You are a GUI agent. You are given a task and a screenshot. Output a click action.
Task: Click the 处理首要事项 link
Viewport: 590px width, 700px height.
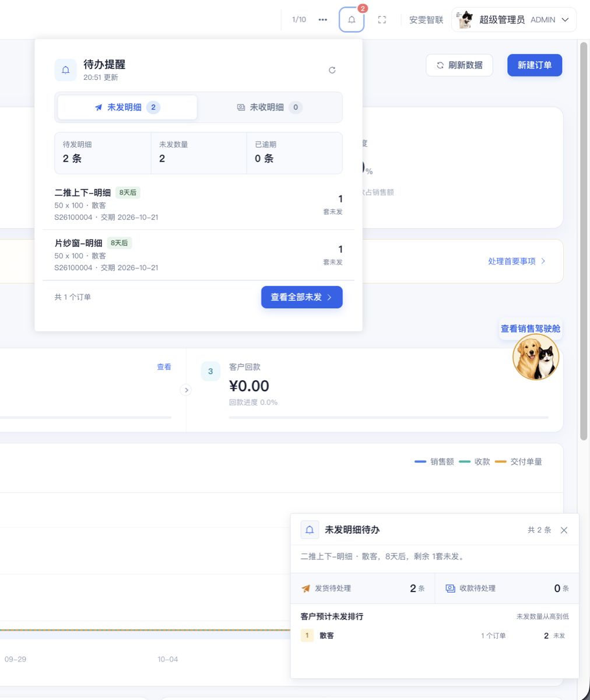(x=512, y=261)
